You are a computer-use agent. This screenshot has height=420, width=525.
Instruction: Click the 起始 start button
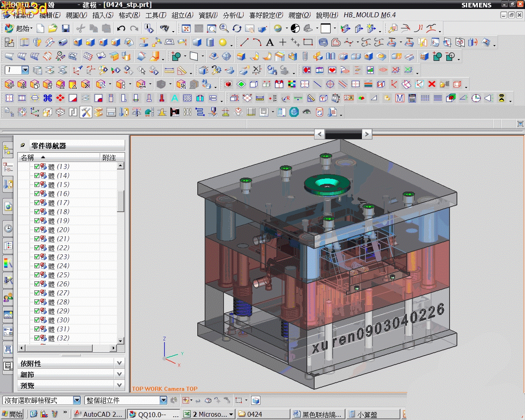pos(18,28)
